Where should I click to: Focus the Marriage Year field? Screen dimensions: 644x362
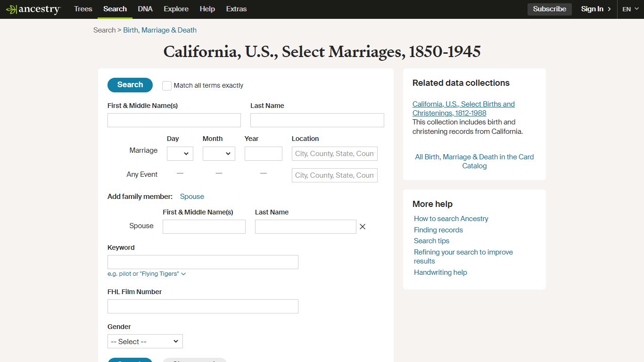coord(264,154)
